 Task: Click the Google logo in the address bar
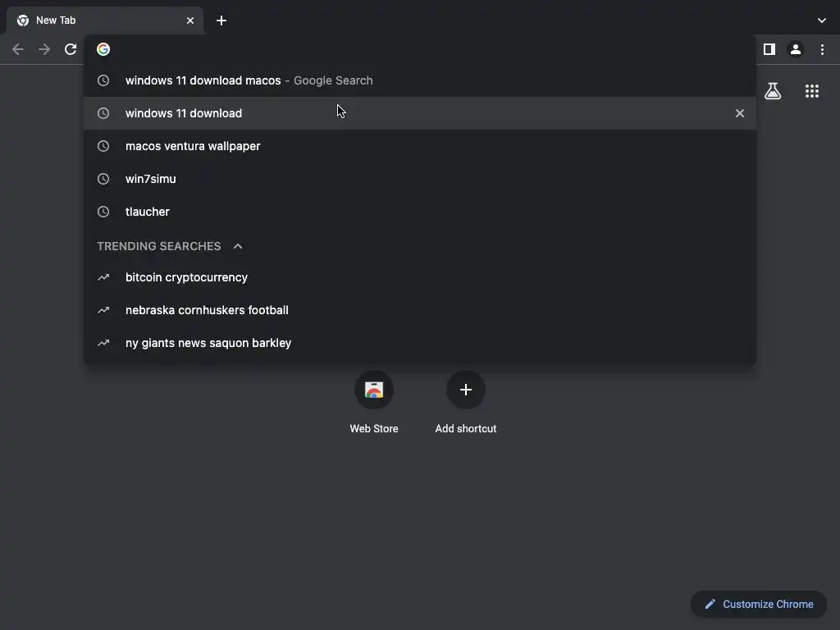coord(103,49)
